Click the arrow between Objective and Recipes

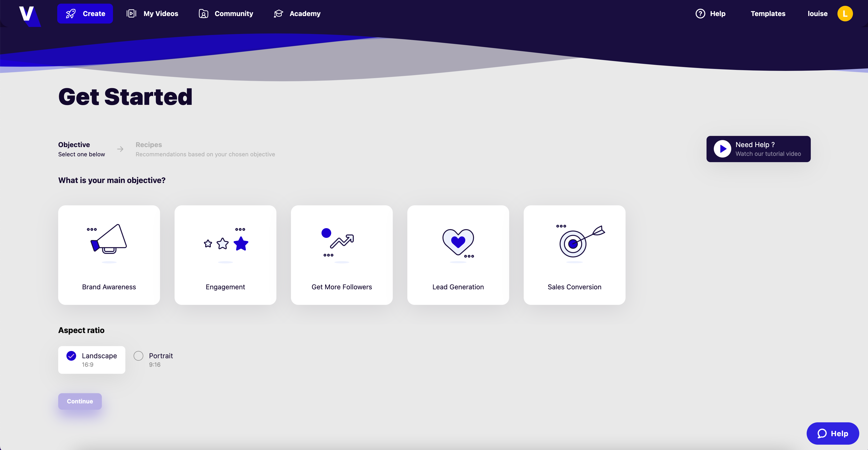(120, 149)
